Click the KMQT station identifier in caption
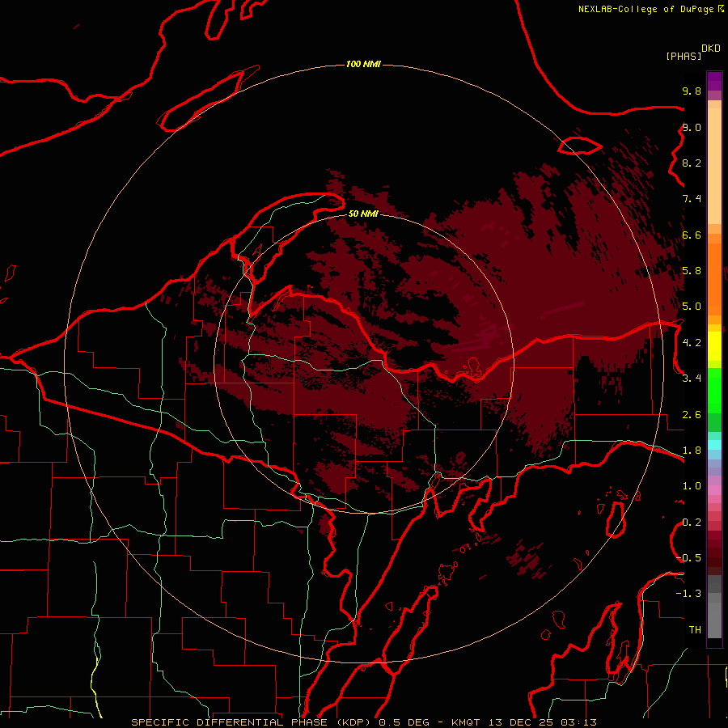This screenshot has height=728, width=728. [466, 722]
